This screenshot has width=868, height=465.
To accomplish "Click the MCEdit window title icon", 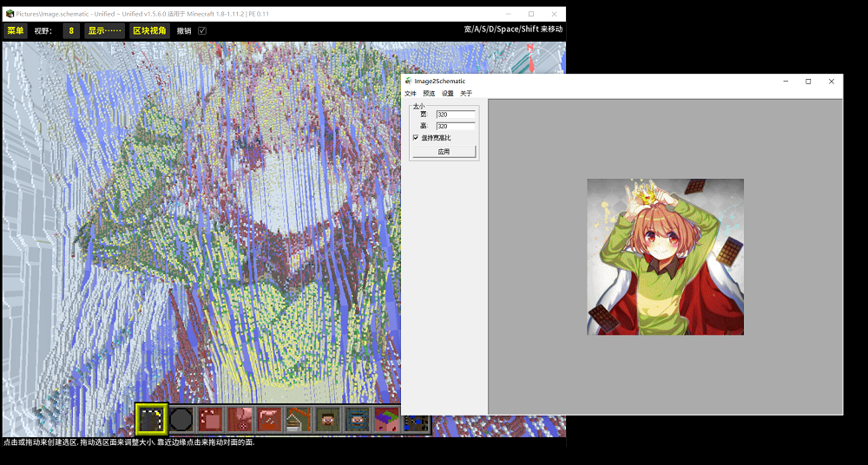I will (10, 14).
